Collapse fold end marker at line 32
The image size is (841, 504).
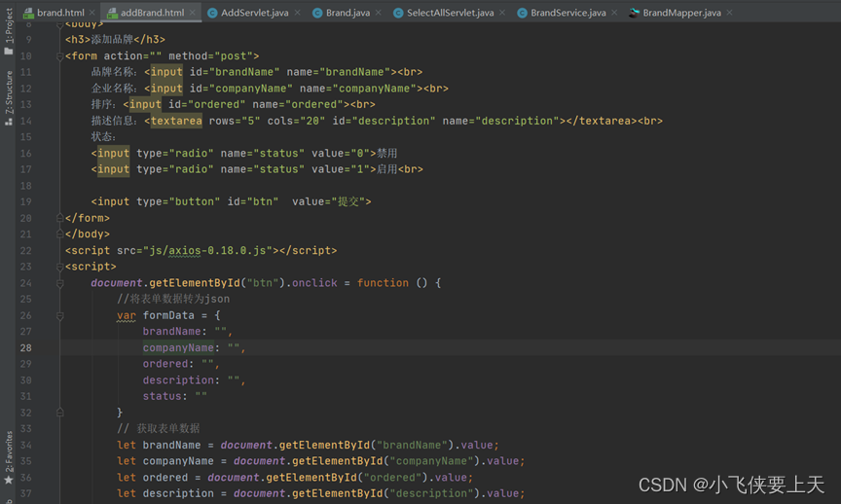pos(60,413)
